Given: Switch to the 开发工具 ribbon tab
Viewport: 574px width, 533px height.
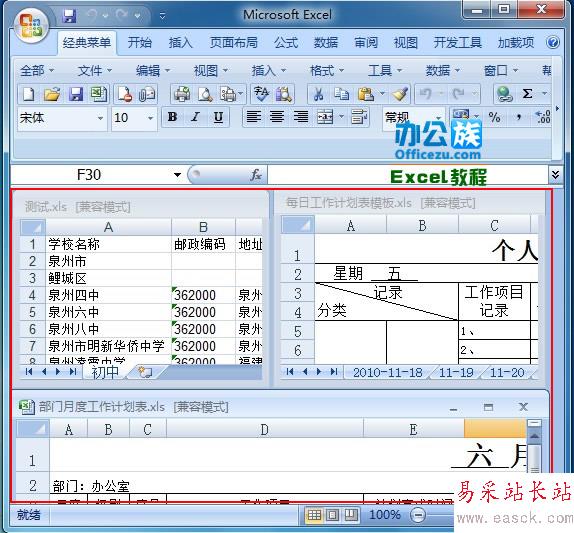Looking at the screenshot, I should (x=457, y=42).
